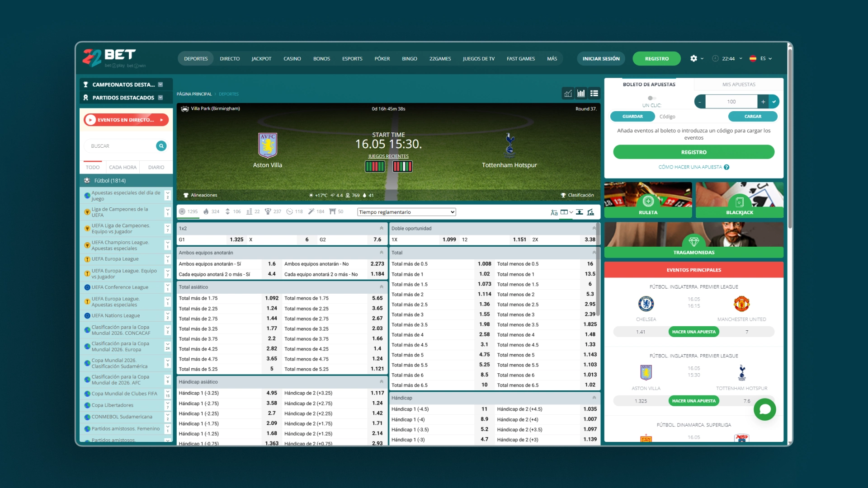Click the help question mark icon
Image resolution: width=868 pixels, height=488 pixels.
726,167
